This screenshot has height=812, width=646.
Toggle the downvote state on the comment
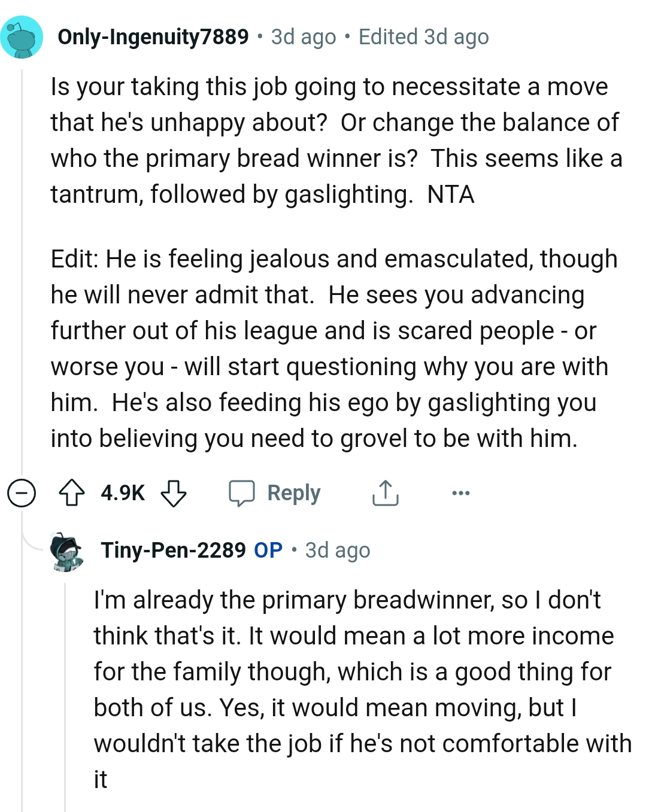coord(174,493)
